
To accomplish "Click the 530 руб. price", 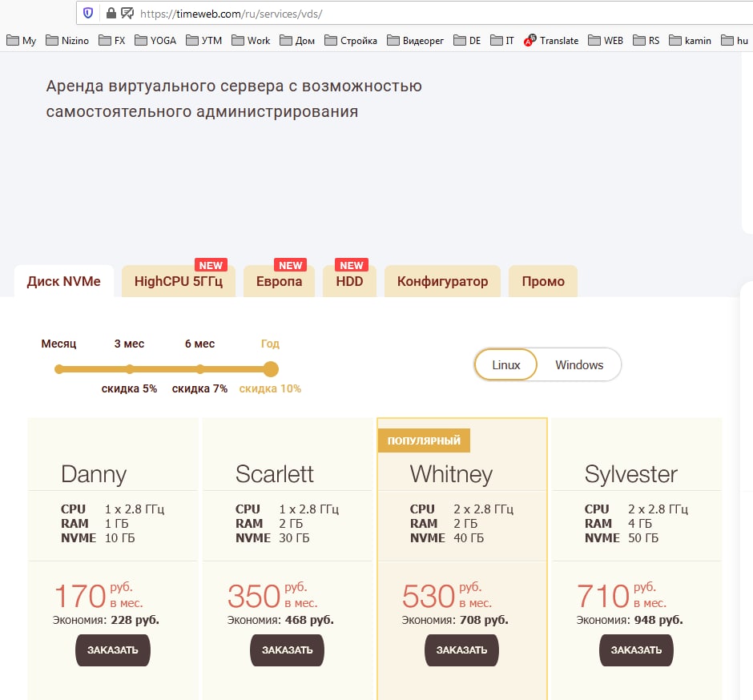I will click(x=447, y=595).
